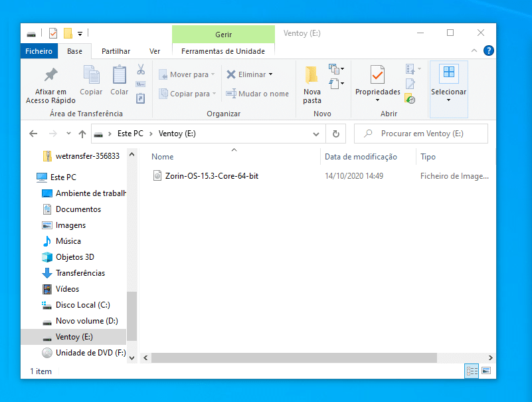Expand the address bar history dropdown

coord(316,134)
